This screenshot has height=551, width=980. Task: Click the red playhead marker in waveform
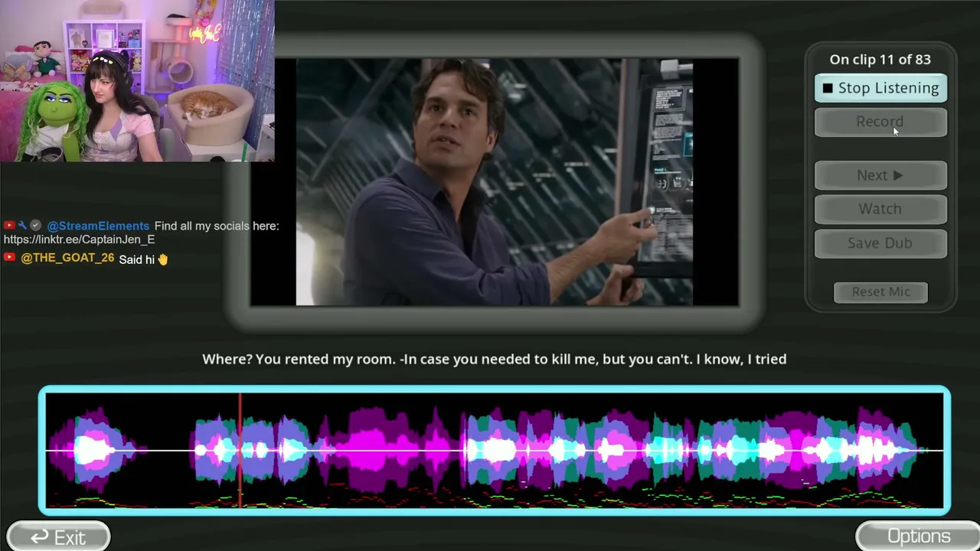[240, 450]
